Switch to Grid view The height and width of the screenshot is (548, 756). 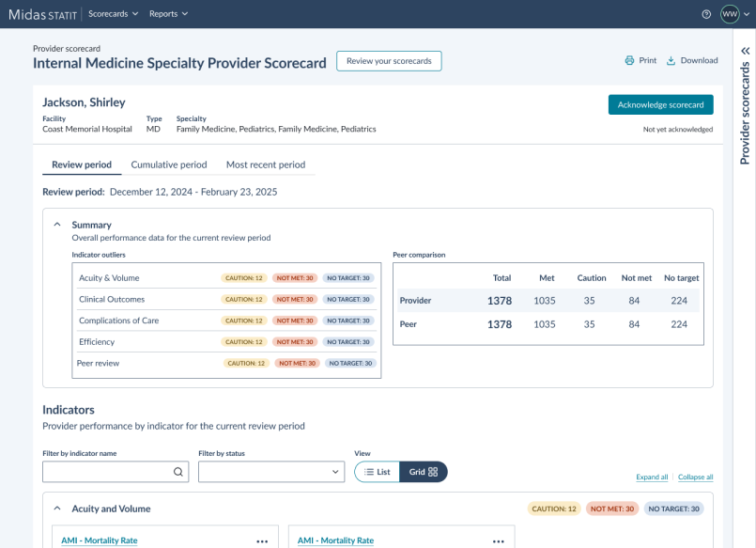424,472
